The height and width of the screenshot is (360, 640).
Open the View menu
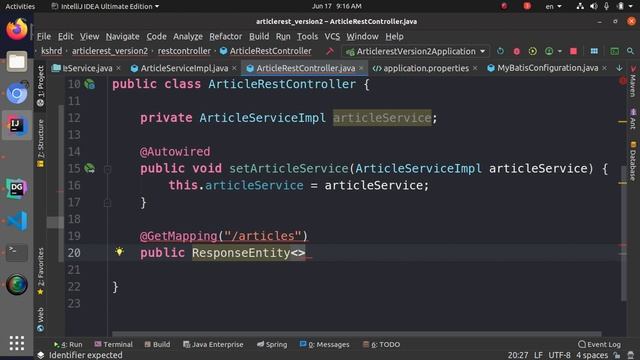[89, 36]
